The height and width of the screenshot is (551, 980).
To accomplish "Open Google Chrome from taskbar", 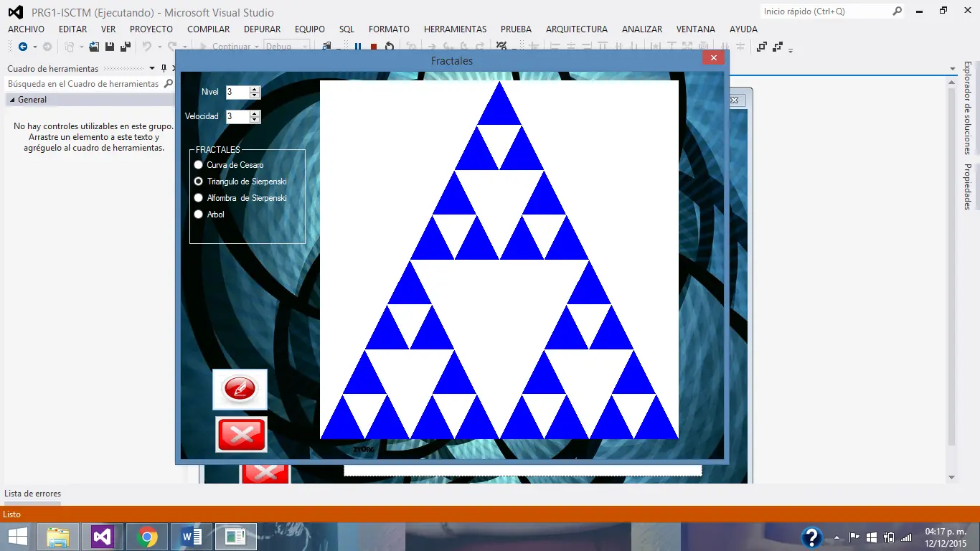I will 147,537.
